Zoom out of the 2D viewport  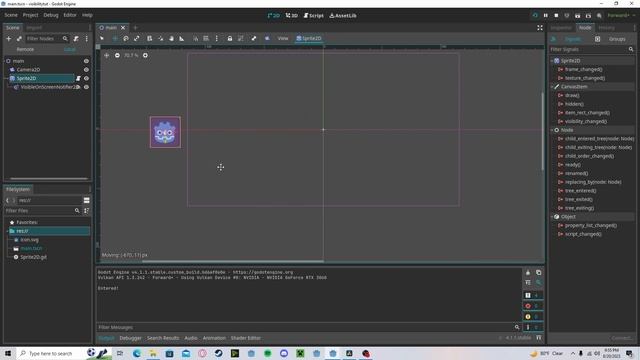(117, 56)
